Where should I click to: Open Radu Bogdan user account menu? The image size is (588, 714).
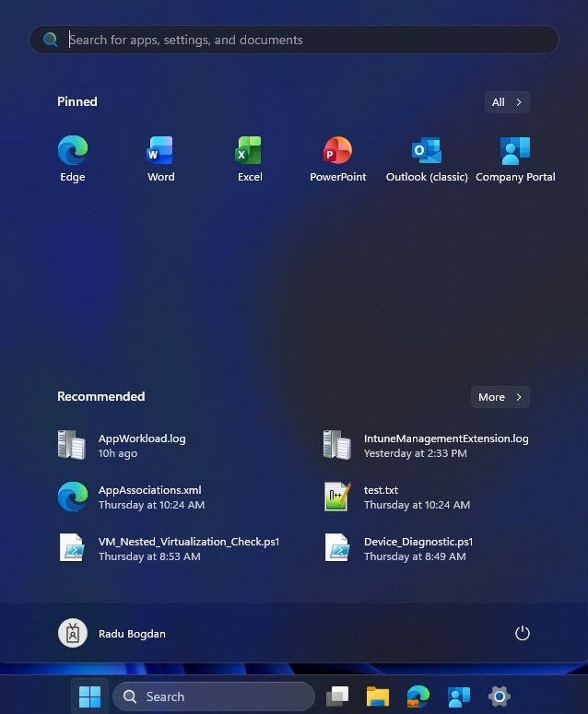pos(112,633)
